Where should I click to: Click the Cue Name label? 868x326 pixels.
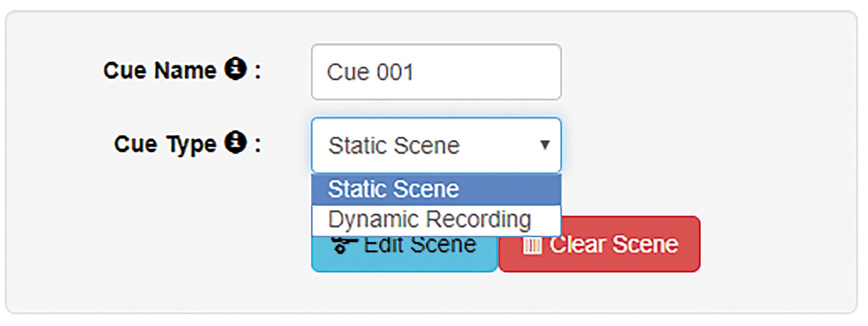pyautogui.click(x=160, y=71)
